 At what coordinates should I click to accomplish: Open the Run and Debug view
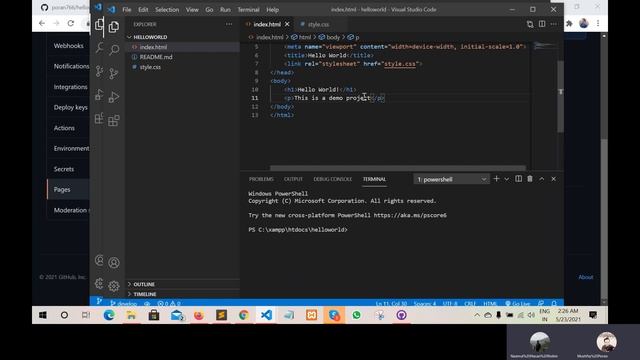(113, 97)
